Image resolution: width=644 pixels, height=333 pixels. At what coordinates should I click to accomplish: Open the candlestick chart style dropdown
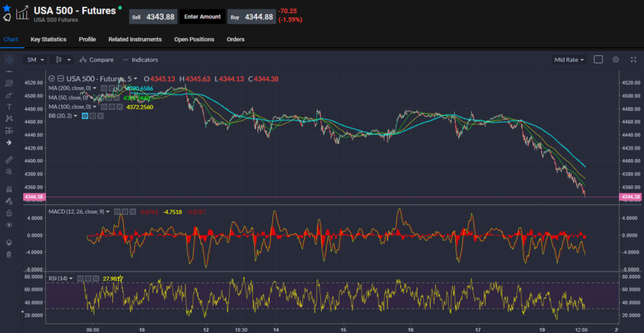(x=62, y=60)
